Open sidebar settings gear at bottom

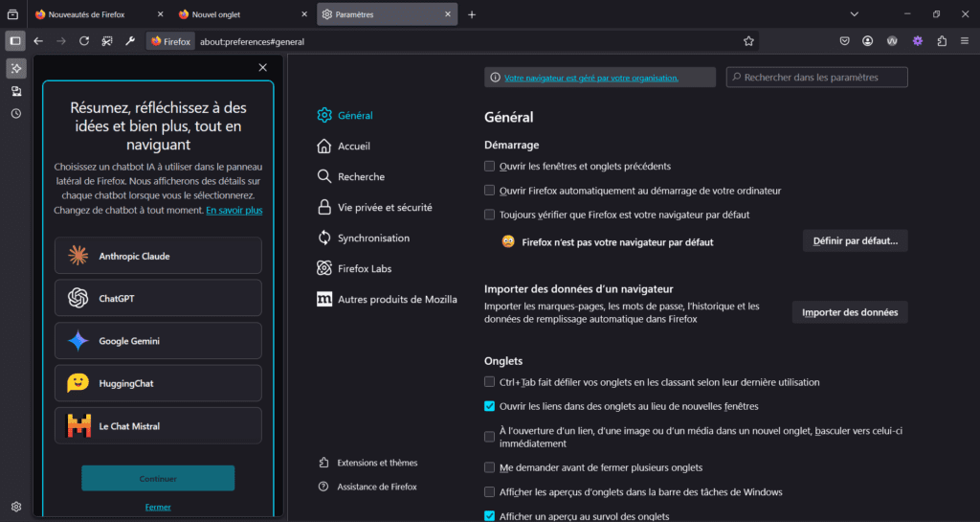16,507
